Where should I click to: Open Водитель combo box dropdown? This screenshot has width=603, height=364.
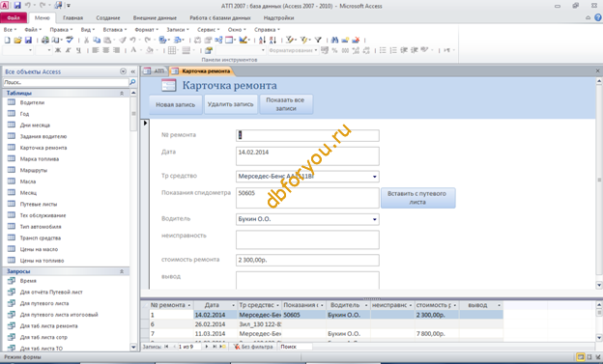coord(374,219)
